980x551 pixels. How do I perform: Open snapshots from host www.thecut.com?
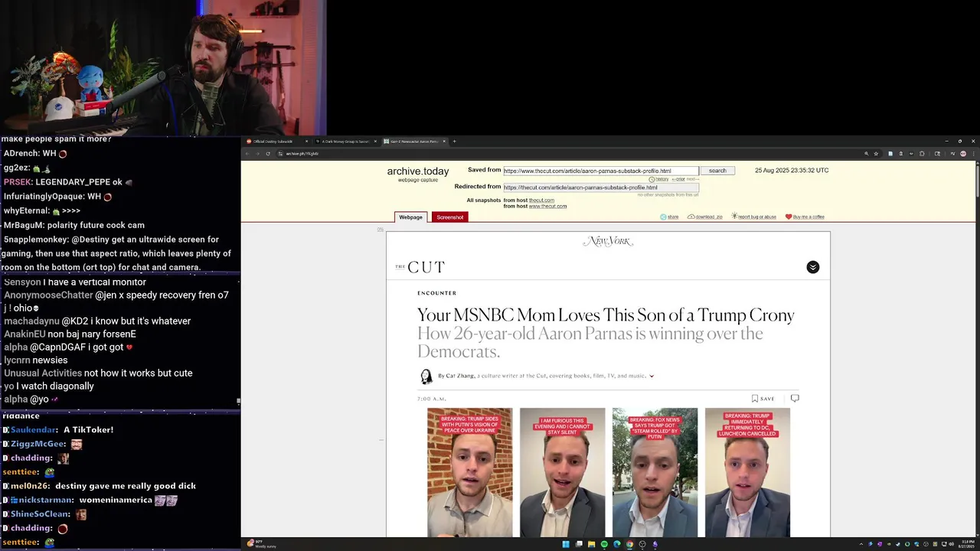click(x=547, y=206)
